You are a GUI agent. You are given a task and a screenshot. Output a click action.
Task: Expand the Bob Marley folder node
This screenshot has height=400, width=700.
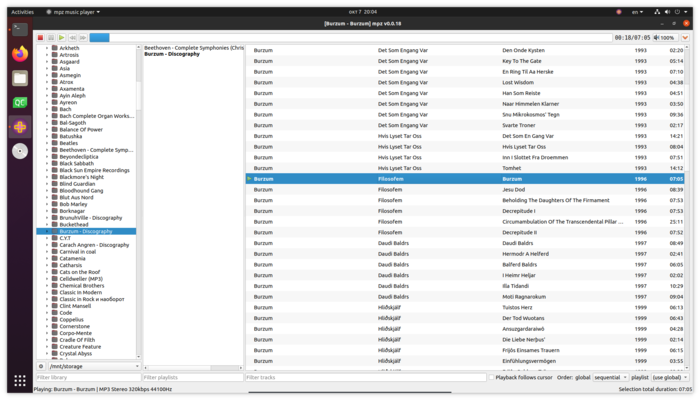click(46, 204)
